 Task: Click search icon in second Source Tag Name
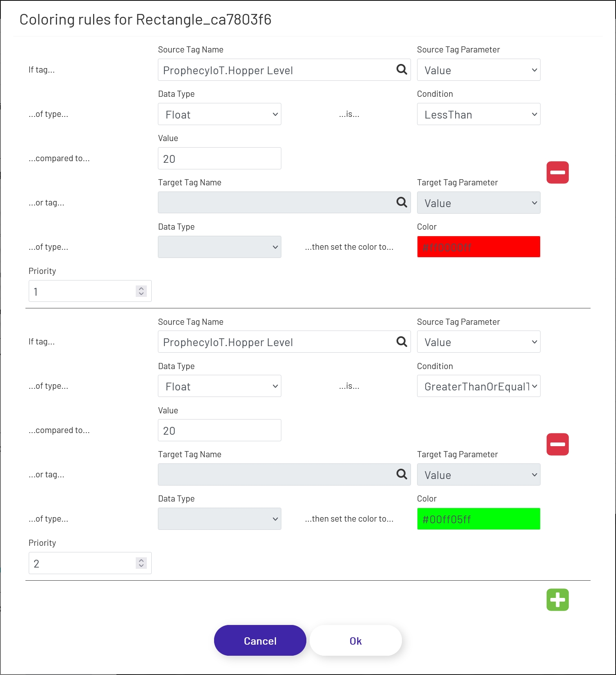[x=402, y=342]
